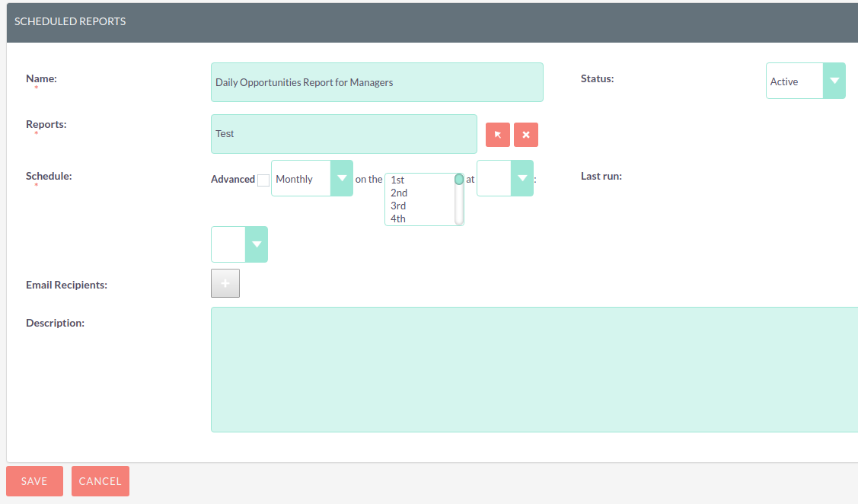Click the Name input containing the report title

377,81
